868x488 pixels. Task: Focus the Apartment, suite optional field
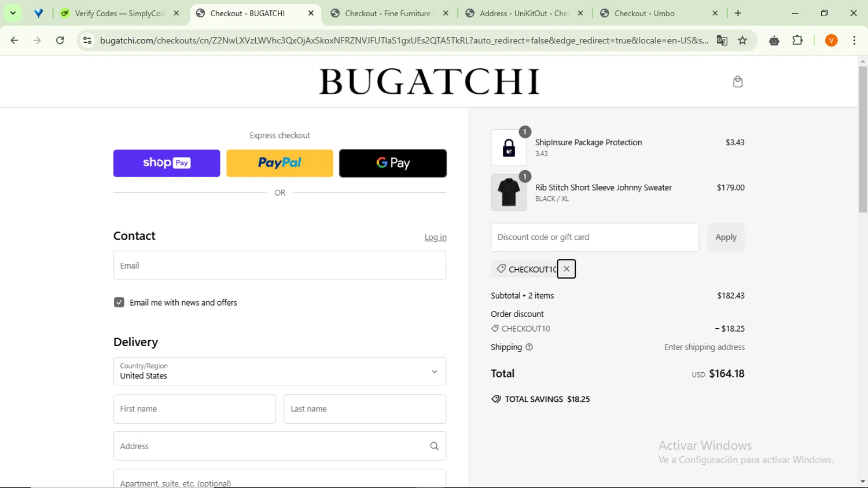tap(279, 479)
